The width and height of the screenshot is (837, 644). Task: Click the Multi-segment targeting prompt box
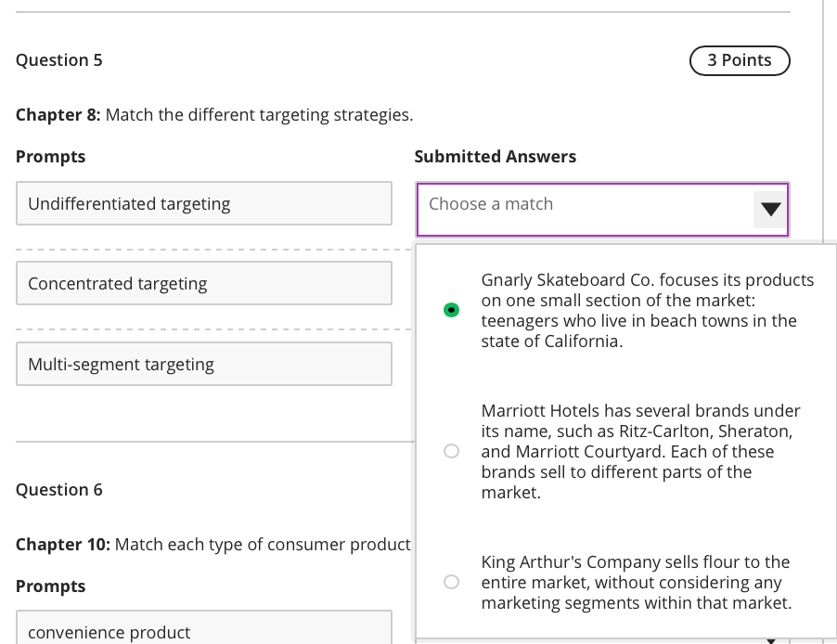pyautogui.click(x=203, y=365)
